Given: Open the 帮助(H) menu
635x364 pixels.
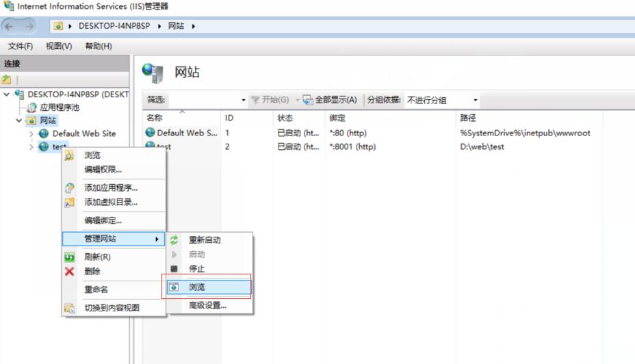Looking at the screenshot, I should coord(99,46).
